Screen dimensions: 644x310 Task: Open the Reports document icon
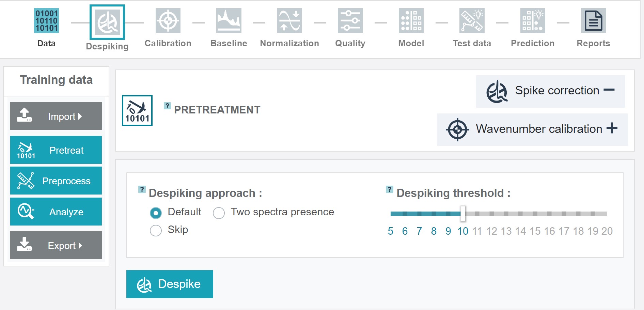tap(594, 21)
